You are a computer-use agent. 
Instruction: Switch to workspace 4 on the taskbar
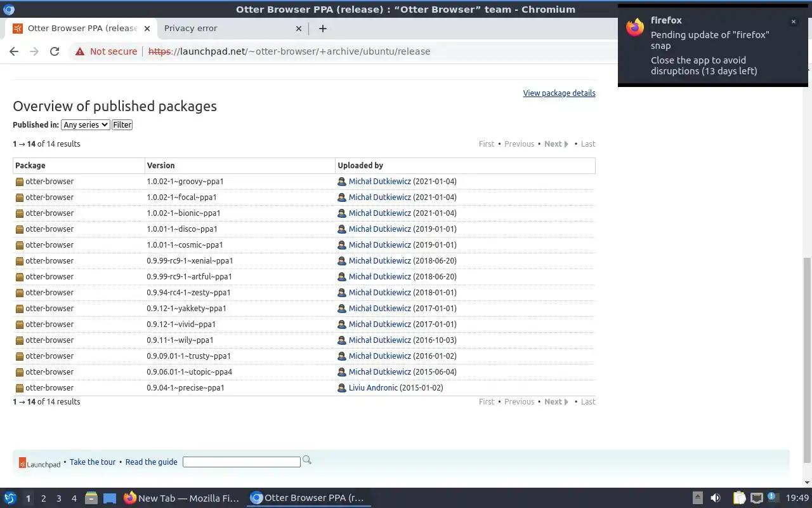tap(74, 498)
